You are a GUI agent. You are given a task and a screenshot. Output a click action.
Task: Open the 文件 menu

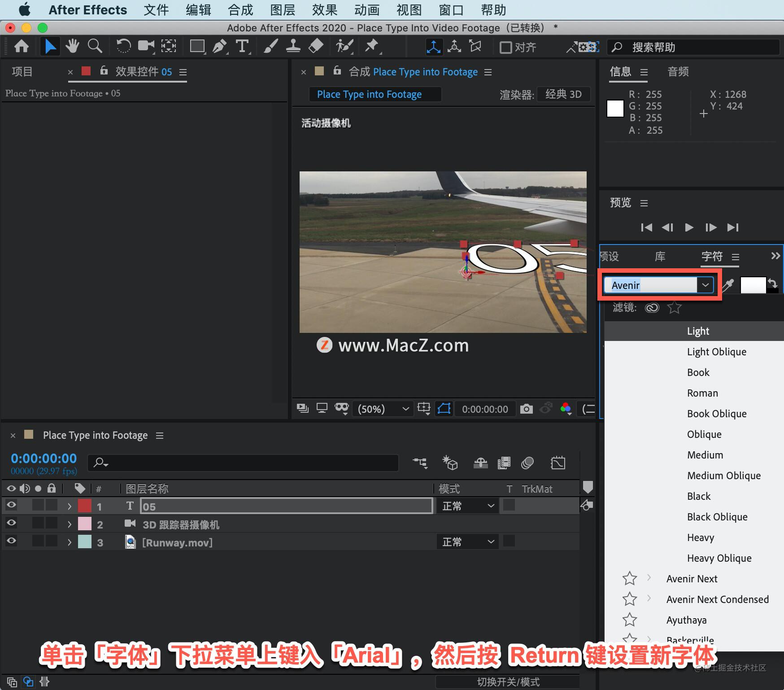[x=156, y=10]
